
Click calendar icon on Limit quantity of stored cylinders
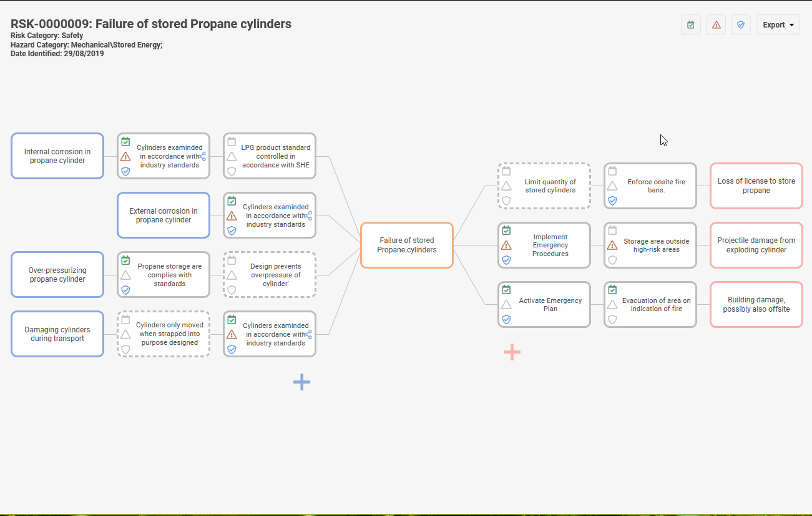506,171
